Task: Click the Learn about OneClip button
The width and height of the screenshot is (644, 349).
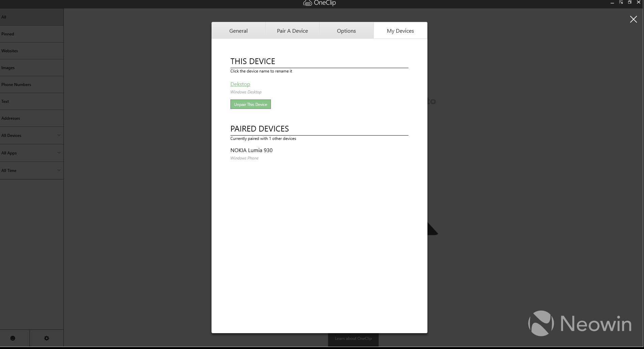Action: [x=353, y=339]
